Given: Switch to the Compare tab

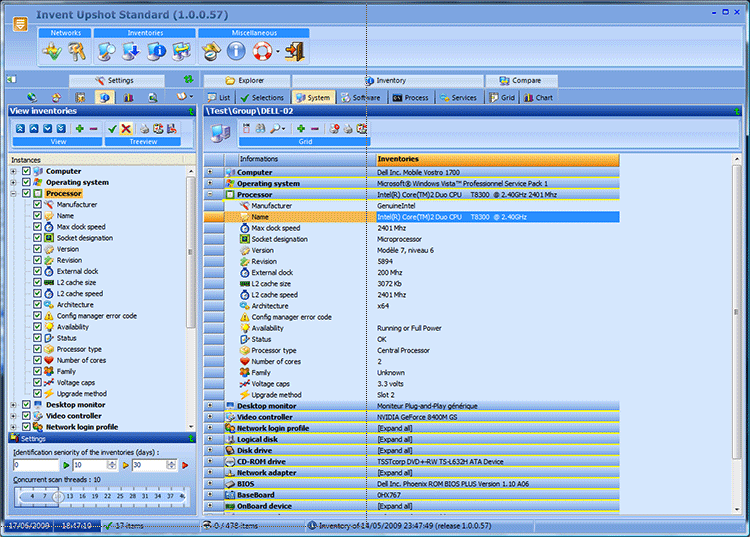Looking at the screenshot, I should coord(520,80).
